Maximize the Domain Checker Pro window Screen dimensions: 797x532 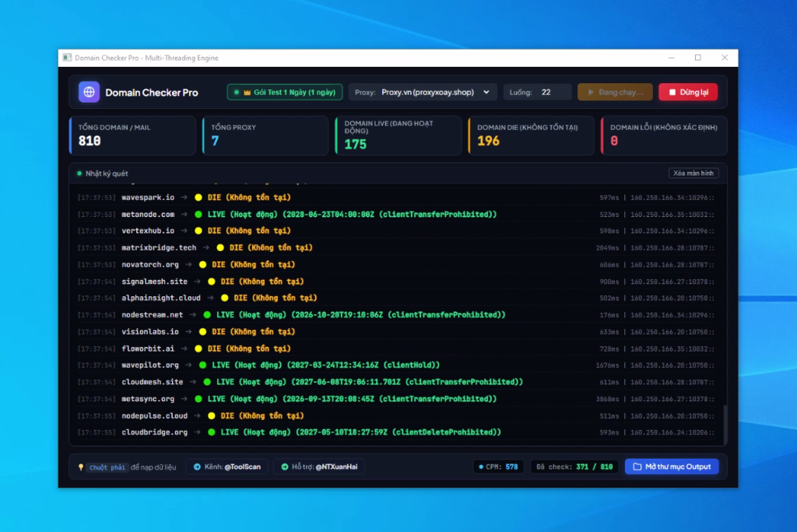[x=698, y=58]
